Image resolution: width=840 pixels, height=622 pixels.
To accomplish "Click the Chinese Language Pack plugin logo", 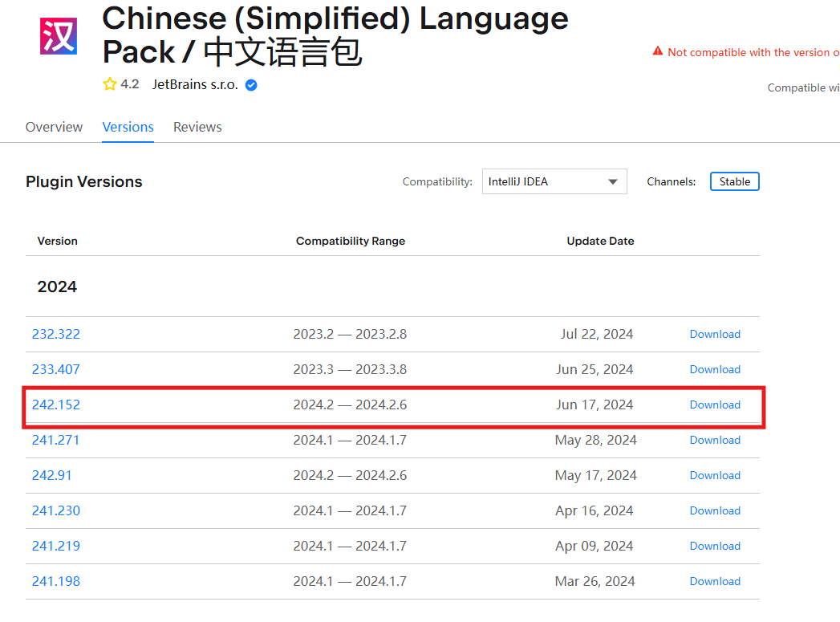I will click(x=59, y=36).
